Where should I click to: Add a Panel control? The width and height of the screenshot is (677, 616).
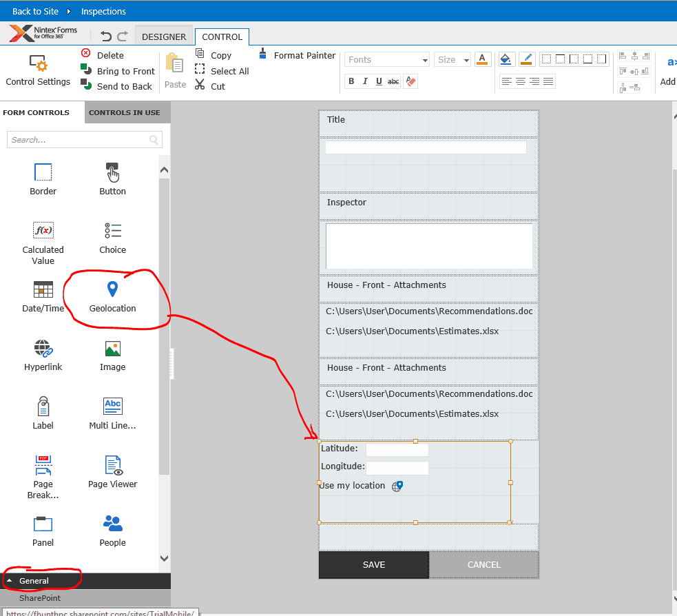coord(43,531)
